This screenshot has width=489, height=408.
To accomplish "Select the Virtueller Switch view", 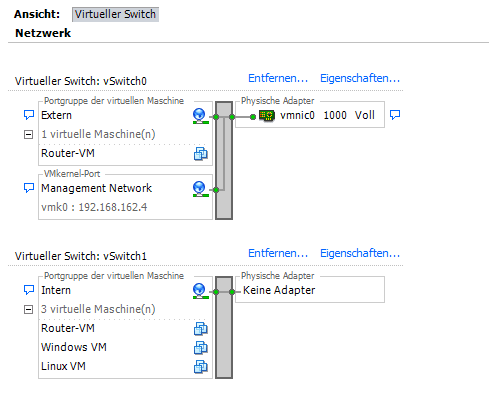I will [115, 14].
